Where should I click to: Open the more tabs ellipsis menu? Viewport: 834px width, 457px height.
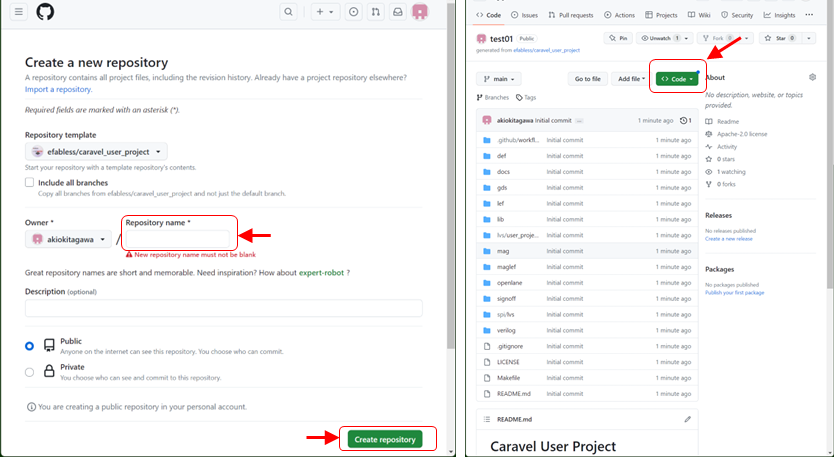tap(809, 15)
